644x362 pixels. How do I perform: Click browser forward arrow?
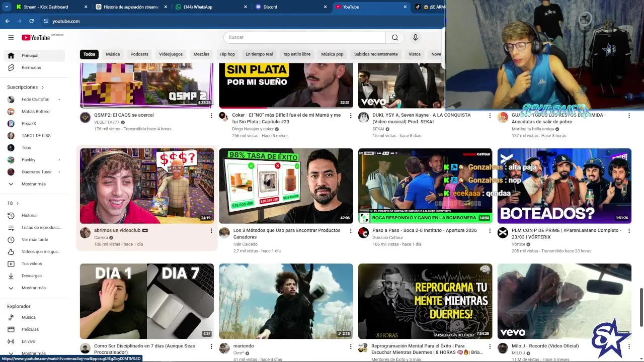pyautogui.click(x=19, y=21)
